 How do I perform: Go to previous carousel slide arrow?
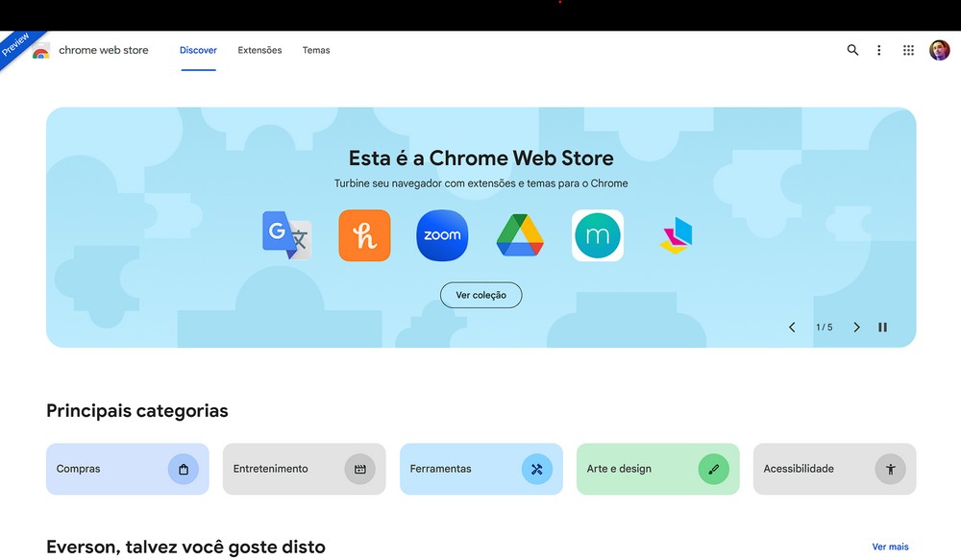point(792,328)
